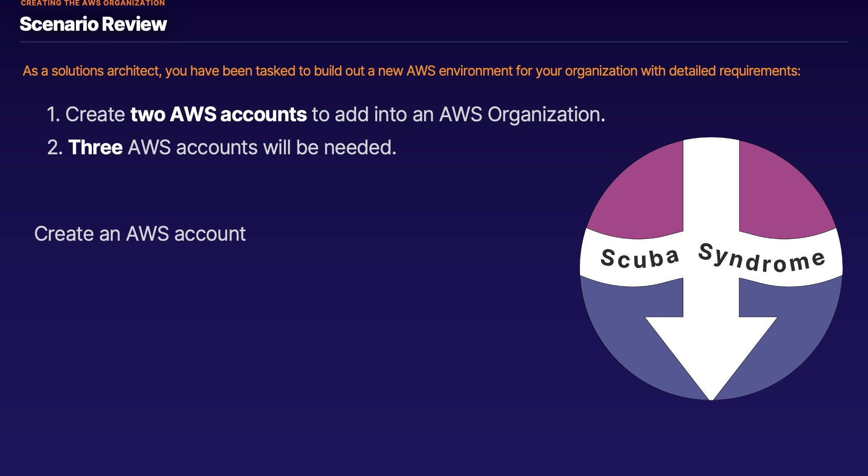This screenshot has width=868, height=476.
Task: Click the logo's top-right magenta segment
Action: point(781,195)
